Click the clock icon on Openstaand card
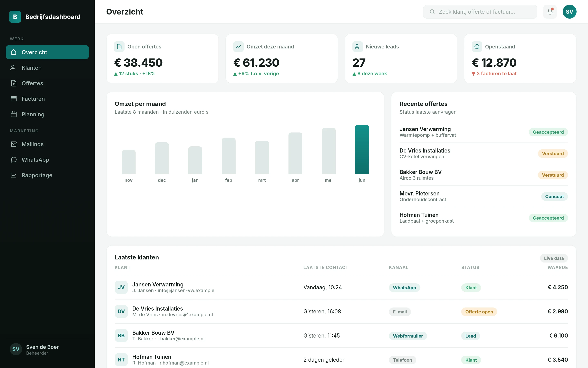 click(477, 46)
